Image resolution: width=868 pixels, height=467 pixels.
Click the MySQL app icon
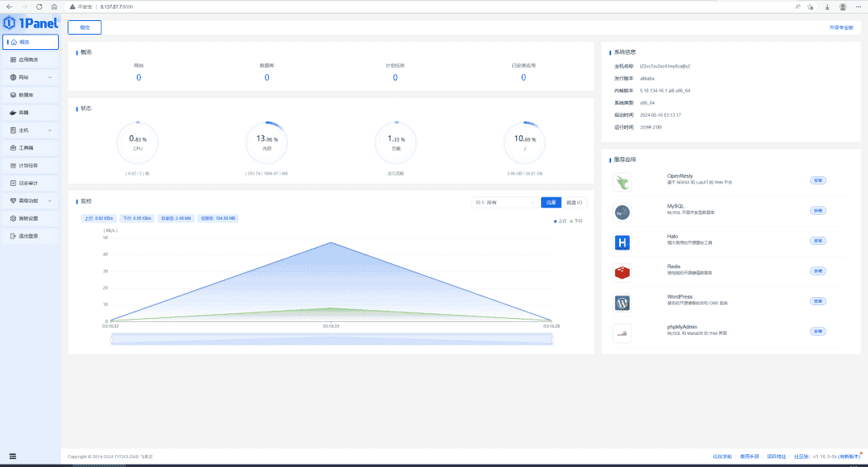pos(622,213)
